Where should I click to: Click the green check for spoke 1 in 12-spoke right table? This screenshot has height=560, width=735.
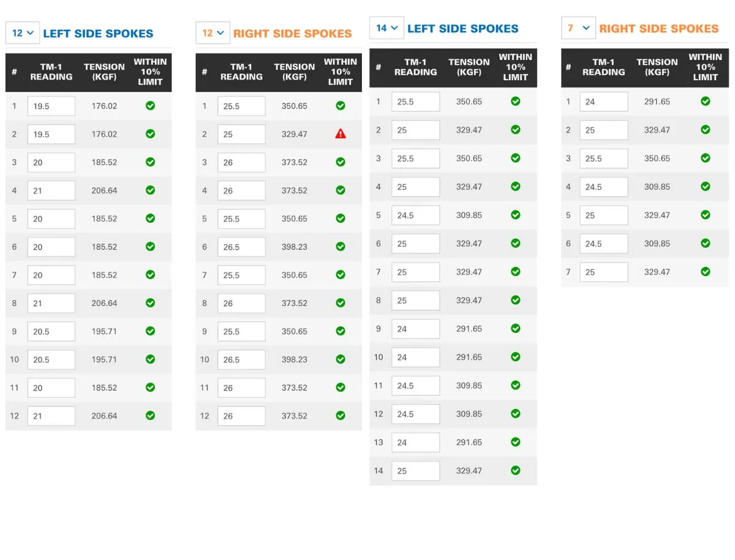coord(341,105)
